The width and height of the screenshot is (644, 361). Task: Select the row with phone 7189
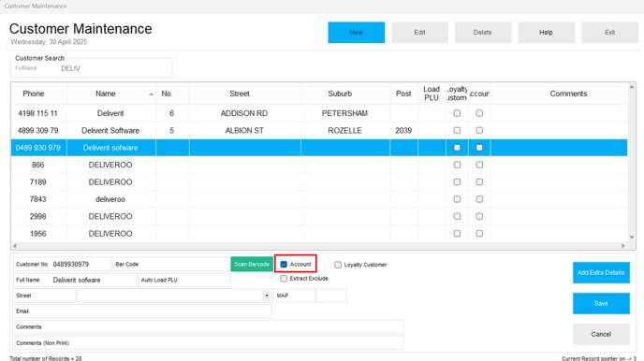[x=319, y=182]
